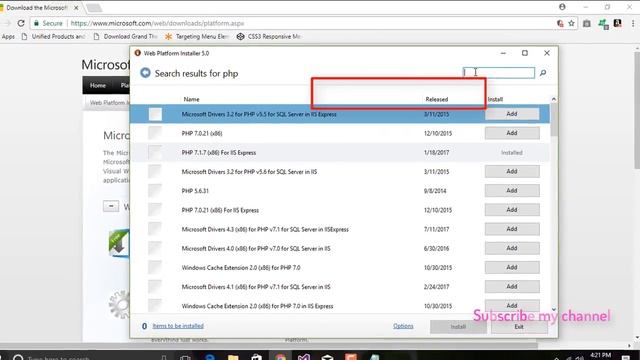Open the Items to be installed link

click(x=178, y=326)
